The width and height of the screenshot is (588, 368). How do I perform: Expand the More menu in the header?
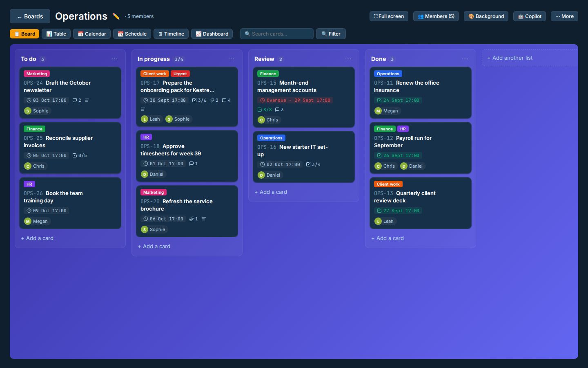point(564,16)
